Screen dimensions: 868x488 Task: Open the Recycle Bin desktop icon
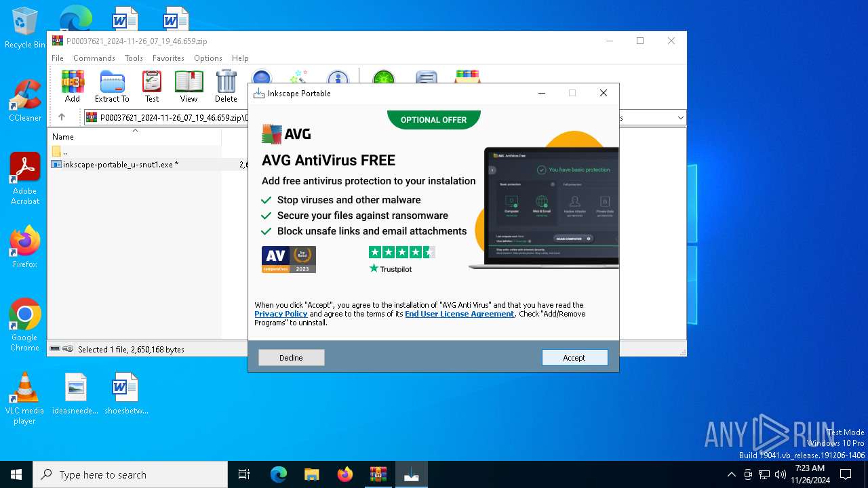[25, 28]
